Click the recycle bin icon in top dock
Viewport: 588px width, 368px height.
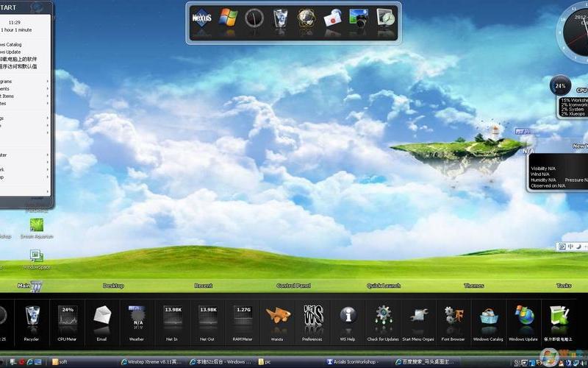pyautogui.click(x=280, y=18)
